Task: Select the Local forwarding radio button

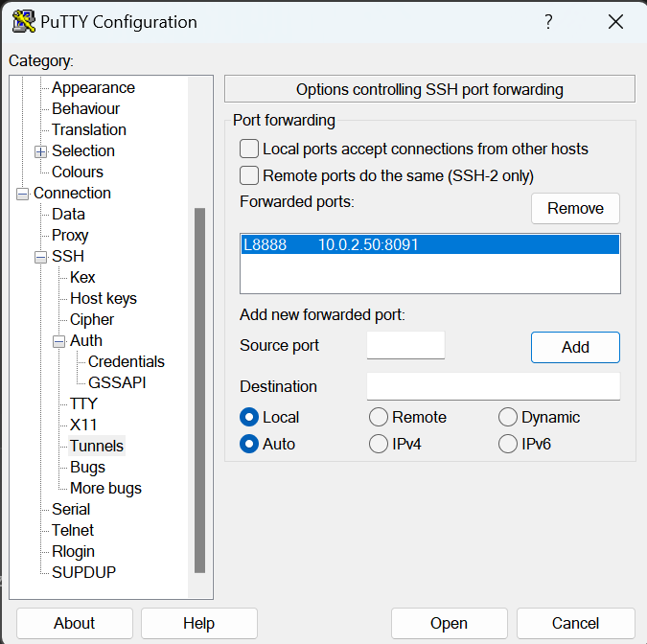Action: coord(249,417)
